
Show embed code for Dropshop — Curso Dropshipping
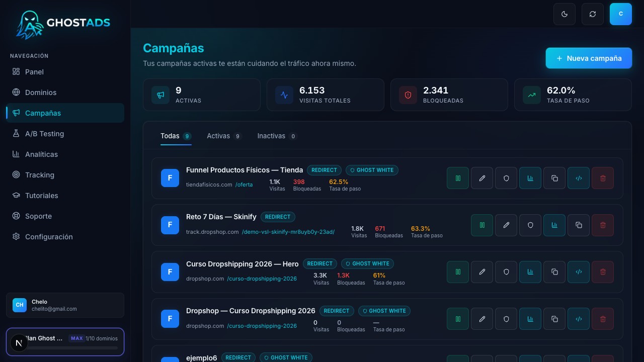pos(579,319)
